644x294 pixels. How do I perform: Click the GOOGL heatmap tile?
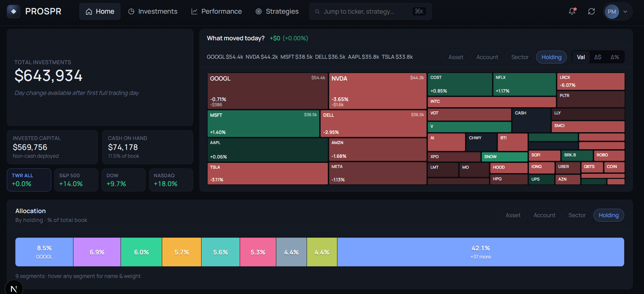pyautogui.click(x=268, y=91)
